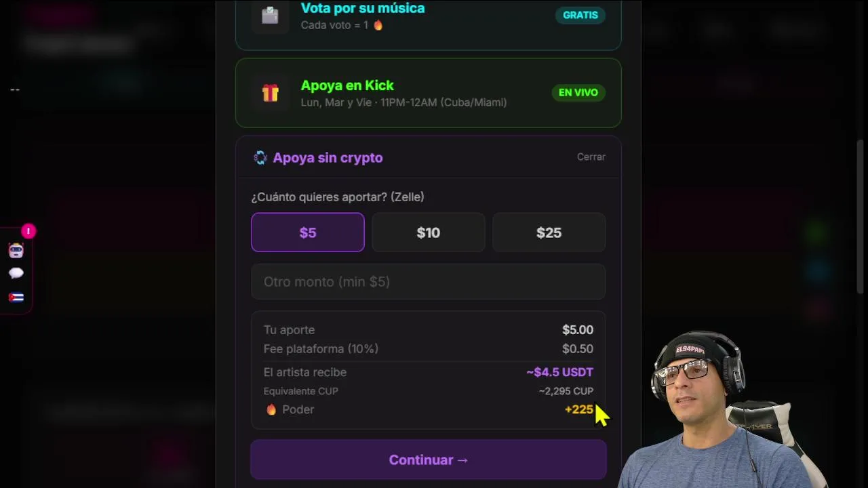The height and width of the screenshot is (488, 868).
Task: Open the Vota por su música card
Action: click(x=429, y=20)
